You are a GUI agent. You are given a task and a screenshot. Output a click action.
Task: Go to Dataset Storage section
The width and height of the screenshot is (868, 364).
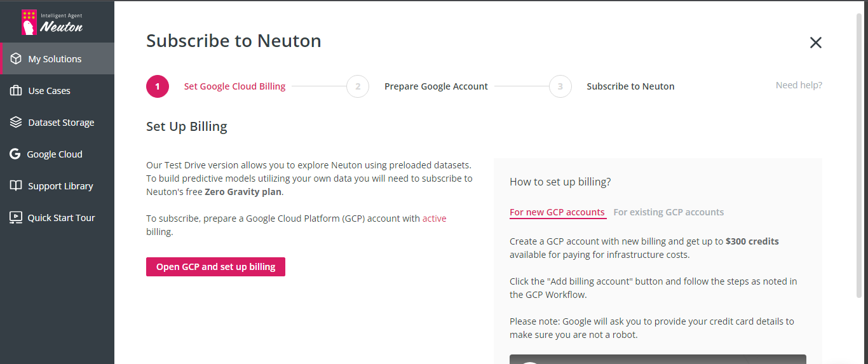(61, 123)
